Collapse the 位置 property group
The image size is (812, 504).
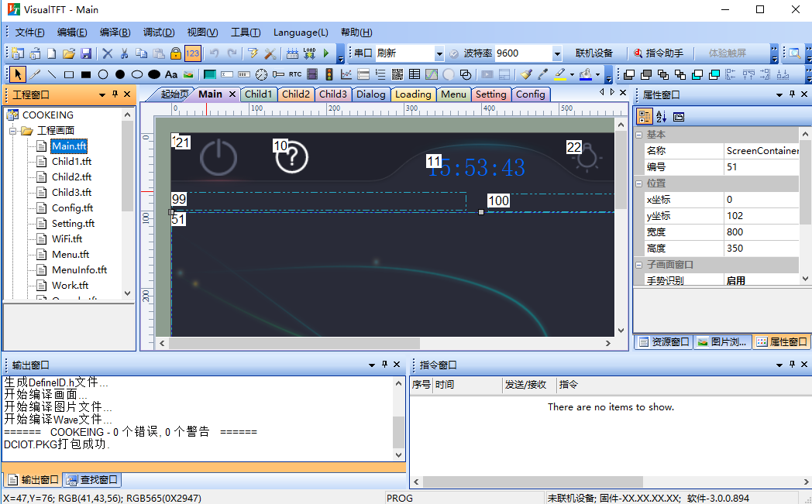[x=639, y=183]
